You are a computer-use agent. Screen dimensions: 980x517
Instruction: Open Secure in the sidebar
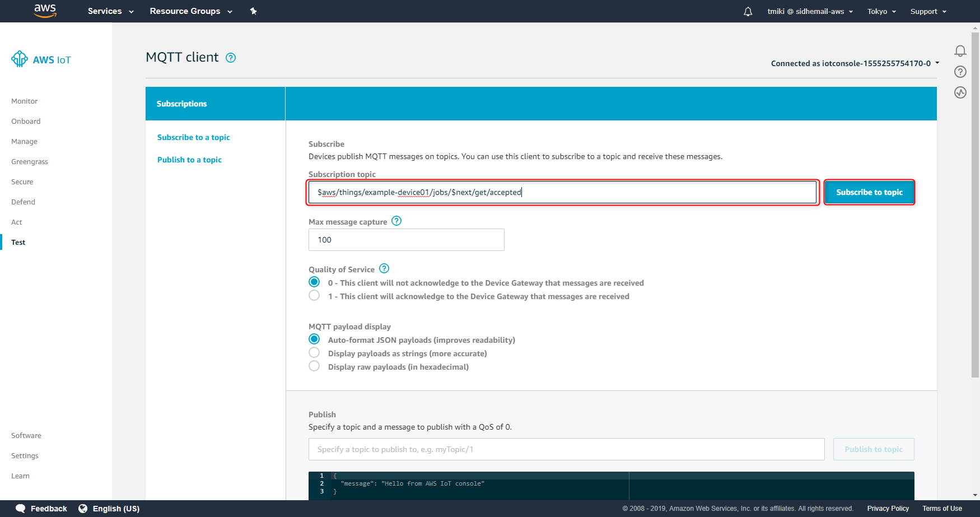coord(22,182)
